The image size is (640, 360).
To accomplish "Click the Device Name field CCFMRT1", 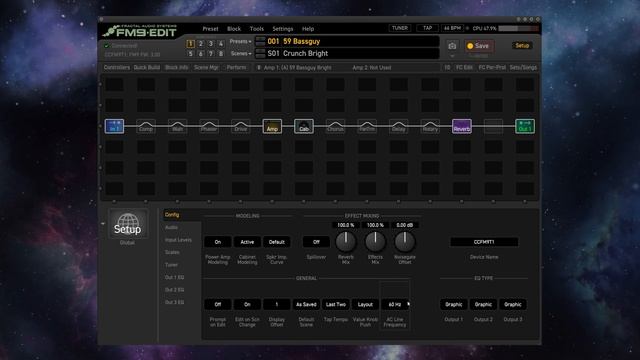I will click(484, 242).
